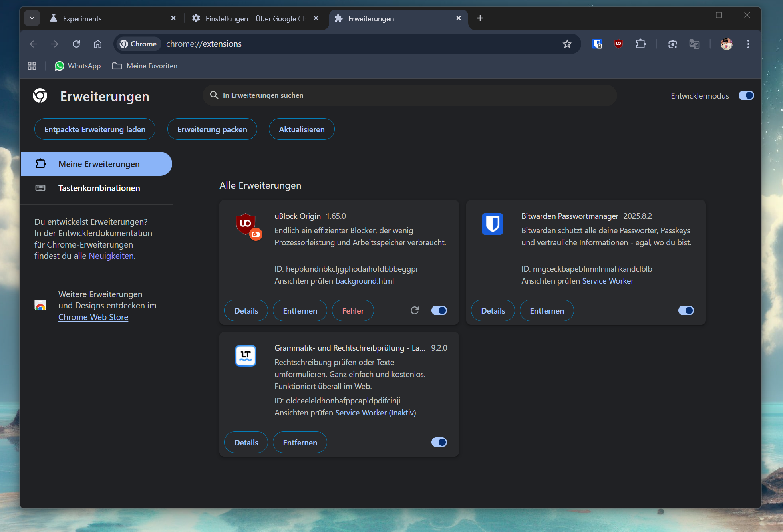Viewport: 783px width, 532px height.
Task: Click the page reload icon
Action: 76,44
